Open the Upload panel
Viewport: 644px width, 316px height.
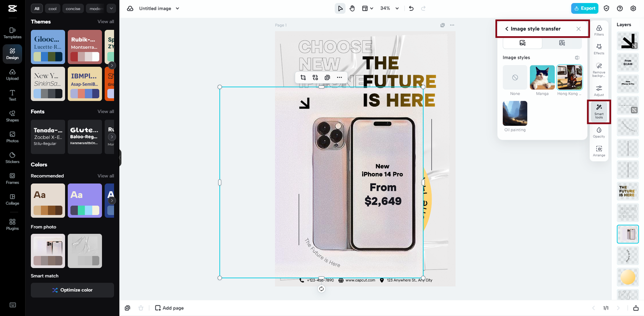pos(12,74)
